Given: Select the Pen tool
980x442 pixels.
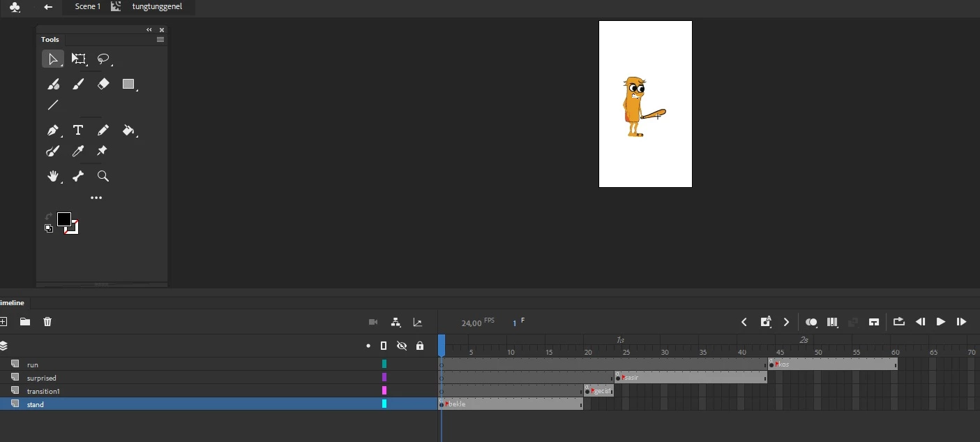Looking at the screenshot, I should (53, 131).
